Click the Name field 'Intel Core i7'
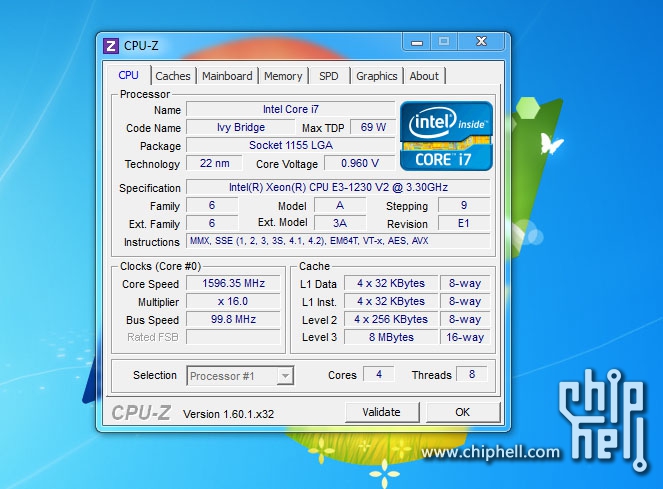 (x=291, y=109)
